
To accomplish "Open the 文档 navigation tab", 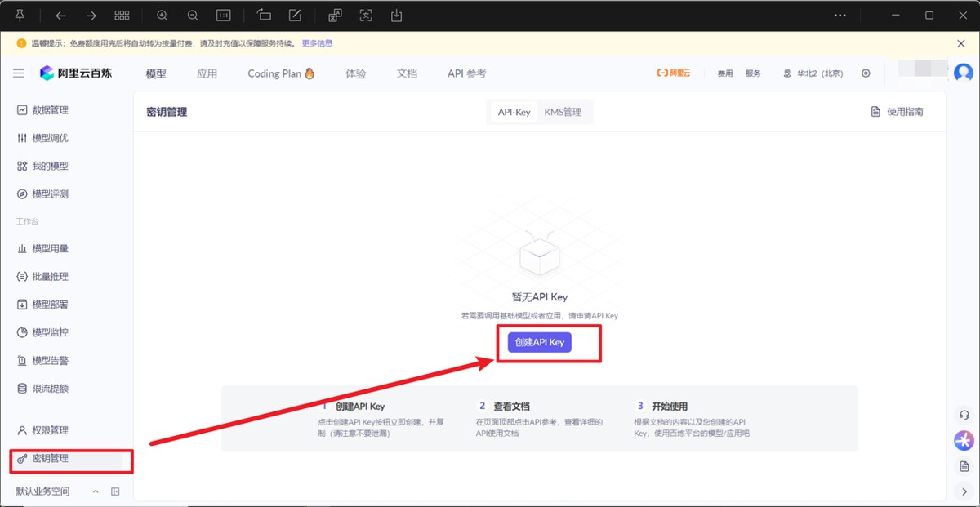I will [407, 73].
